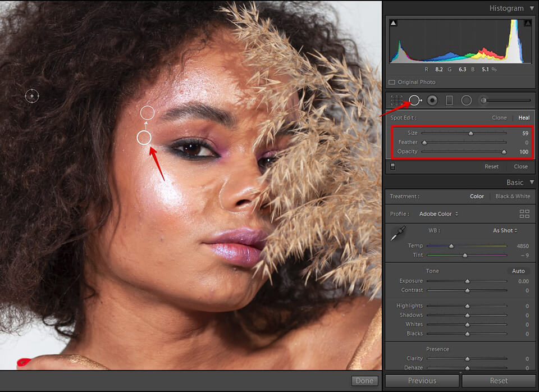Pick the White Balance eyedropper
Screen dimensions: 539x392
(398, 234)
